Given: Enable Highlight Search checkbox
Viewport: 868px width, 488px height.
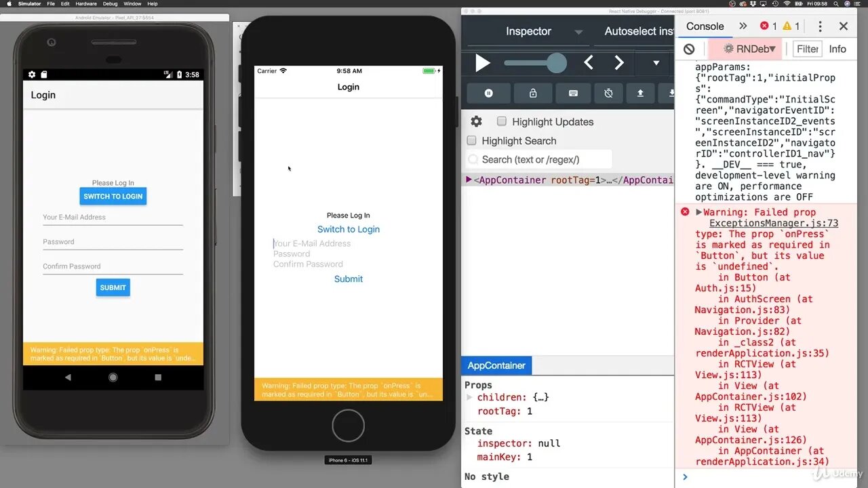Looking at the screenshot, I should (x=471, y=140).
